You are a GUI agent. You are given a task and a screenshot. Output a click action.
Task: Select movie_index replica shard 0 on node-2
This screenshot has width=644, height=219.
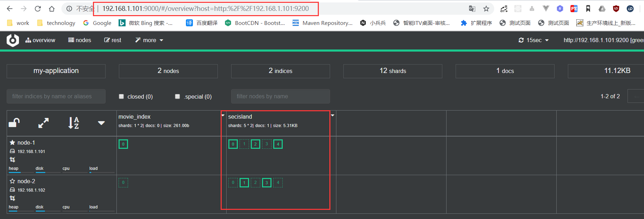click(x=123, y=182)
